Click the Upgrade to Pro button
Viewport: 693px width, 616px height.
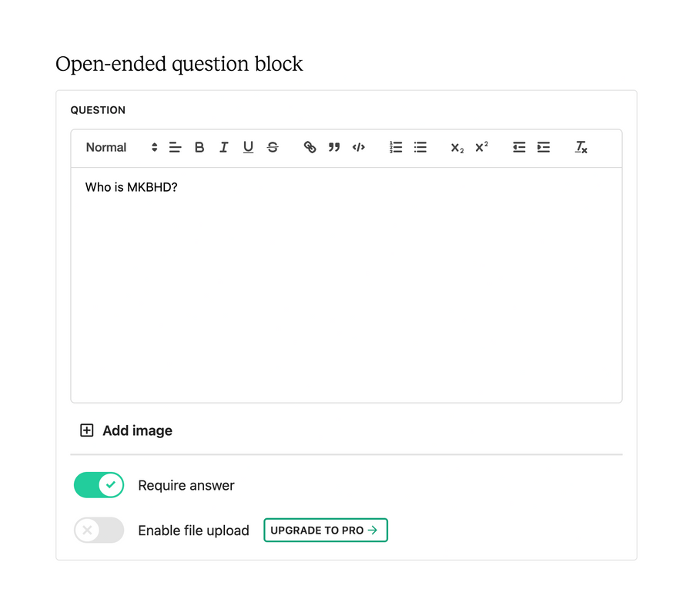325,530
